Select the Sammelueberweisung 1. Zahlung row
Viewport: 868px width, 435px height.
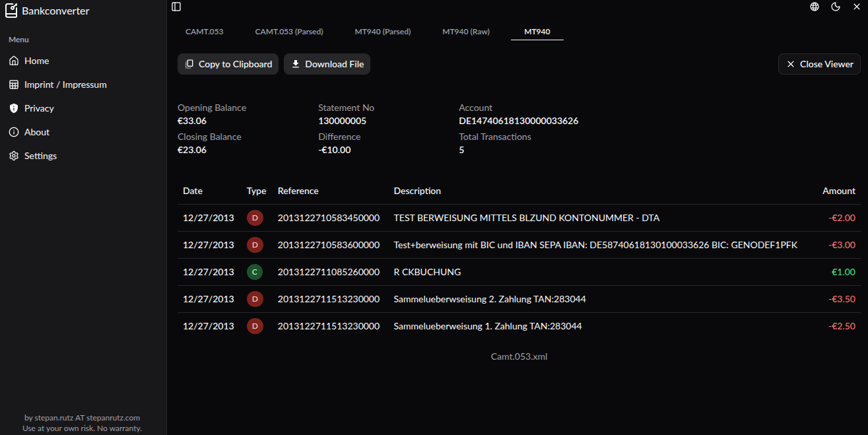click(x=487, y=326)
